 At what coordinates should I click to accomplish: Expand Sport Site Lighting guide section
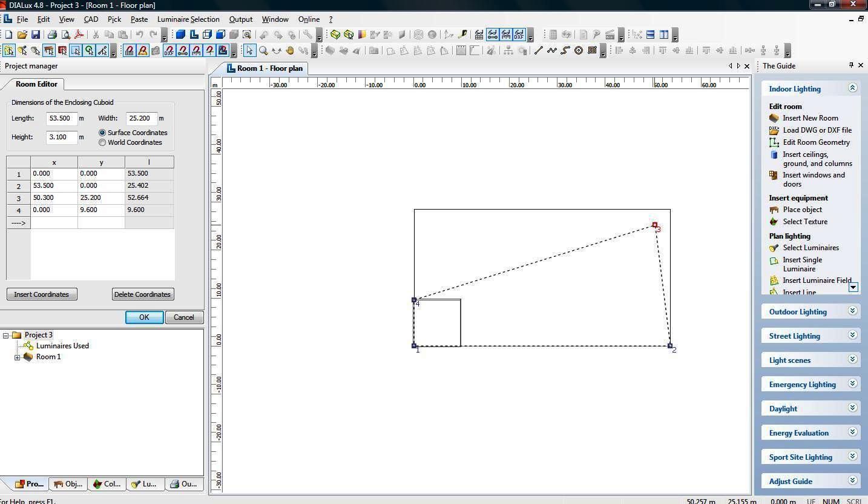click(x=853, y=456)
